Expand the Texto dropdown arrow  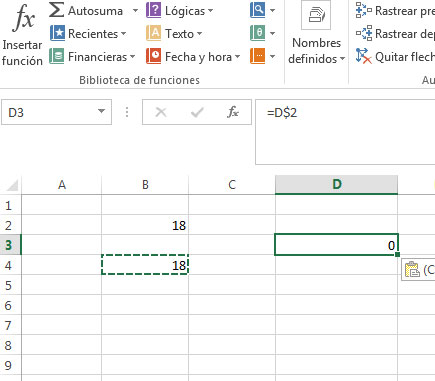point(199,34)
